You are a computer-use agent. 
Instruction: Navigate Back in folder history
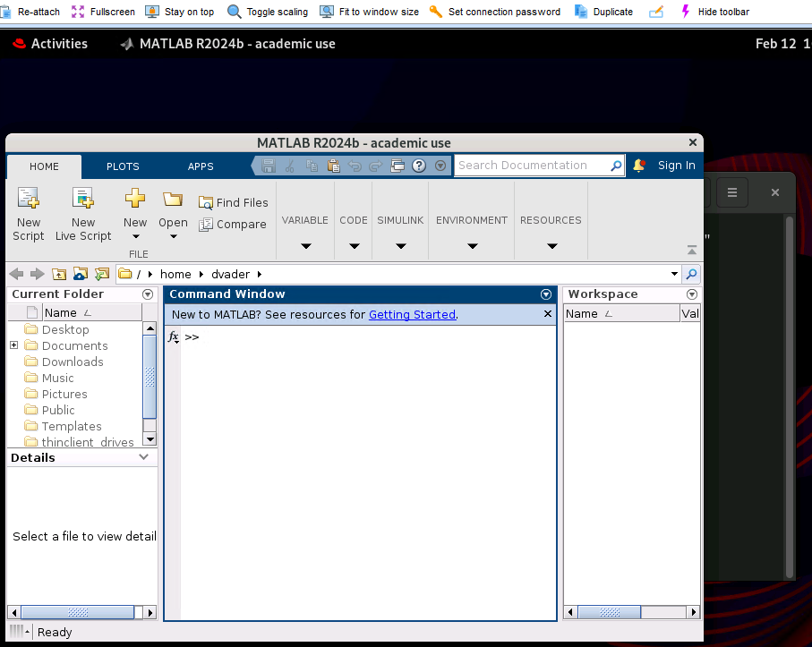[17, 274]
